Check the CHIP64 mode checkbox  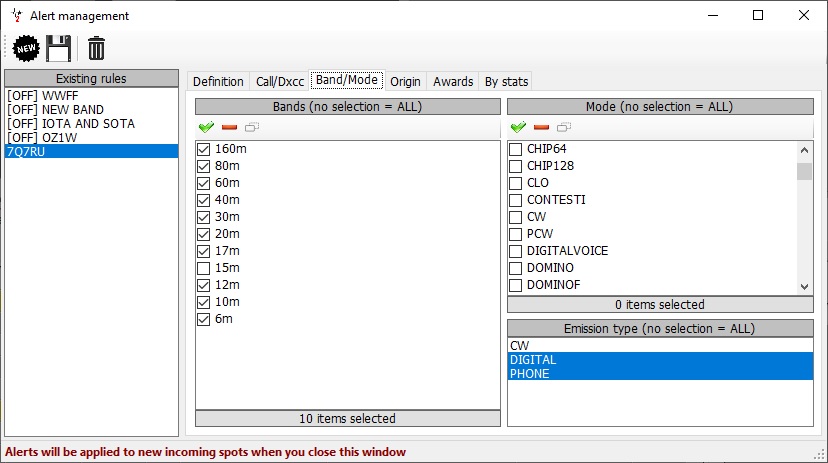click(x=515, y=149)
